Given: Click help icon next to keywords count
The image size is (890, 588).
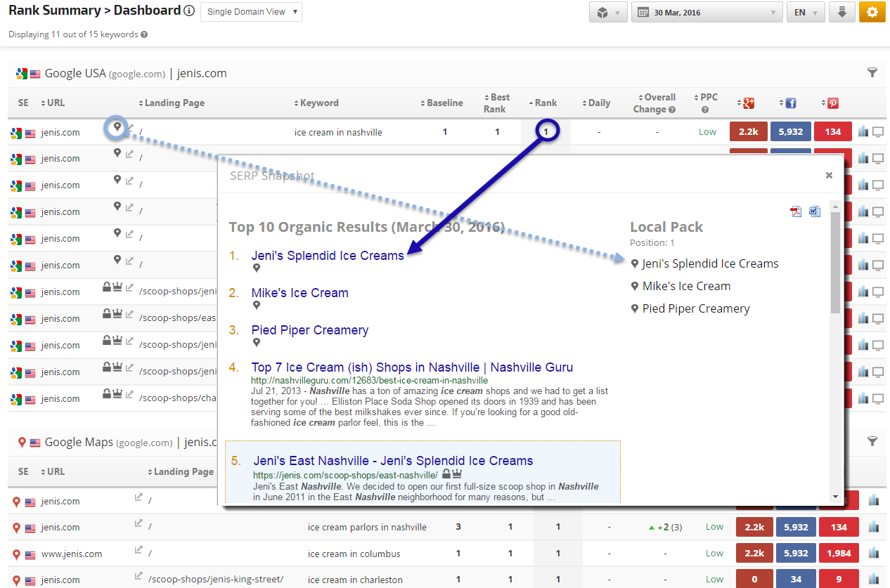Looking at the screenshot, I should pyautogui.click(x=144, y=34).
